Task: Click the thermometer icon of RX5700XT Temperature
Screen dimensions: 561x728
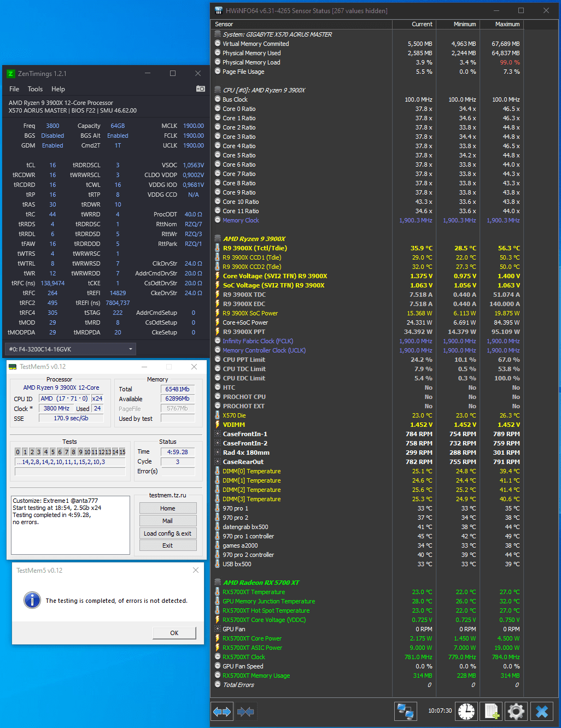Action: coord(218,592)
